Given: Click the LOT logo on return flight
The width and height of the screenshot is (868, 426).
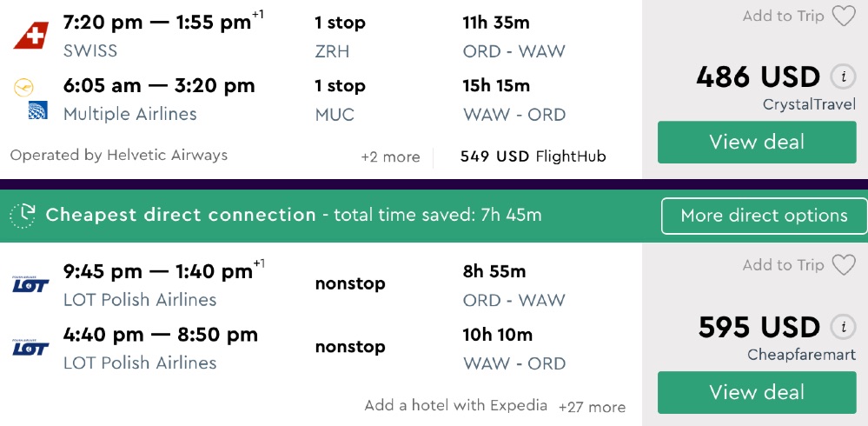Looking at the screenshot, I should (x=30, y=347).
